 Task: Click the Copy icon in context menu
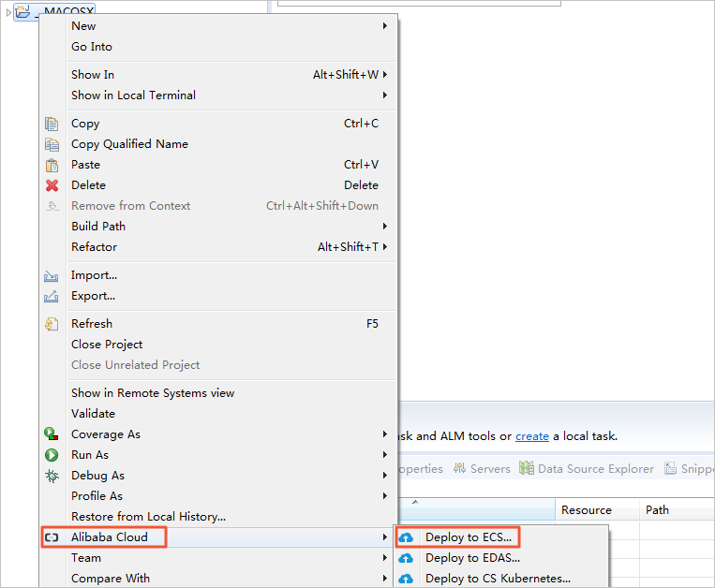[x=52, y=124]
